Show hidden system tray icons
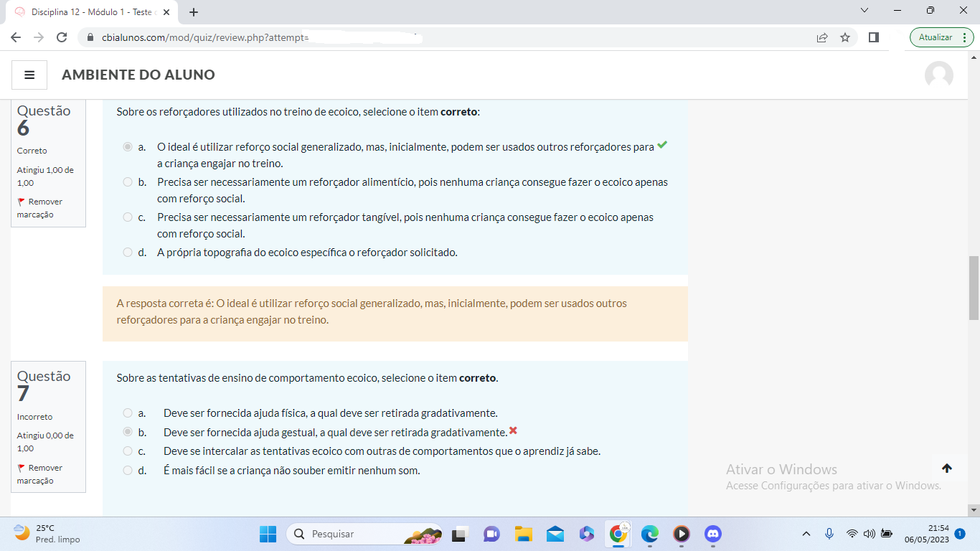Viewport: 980px width, 551px height. 806,534
